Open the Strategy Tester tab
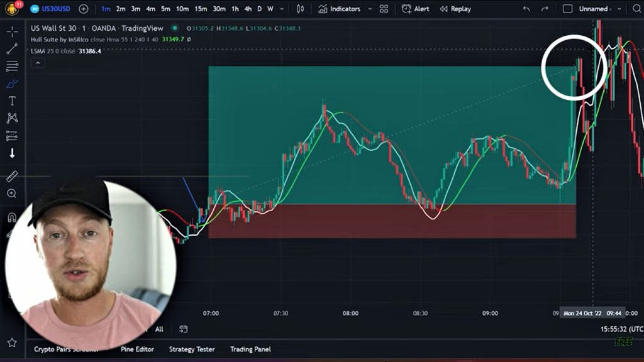This screenshot has width=644, height=362. click(192, 349)
